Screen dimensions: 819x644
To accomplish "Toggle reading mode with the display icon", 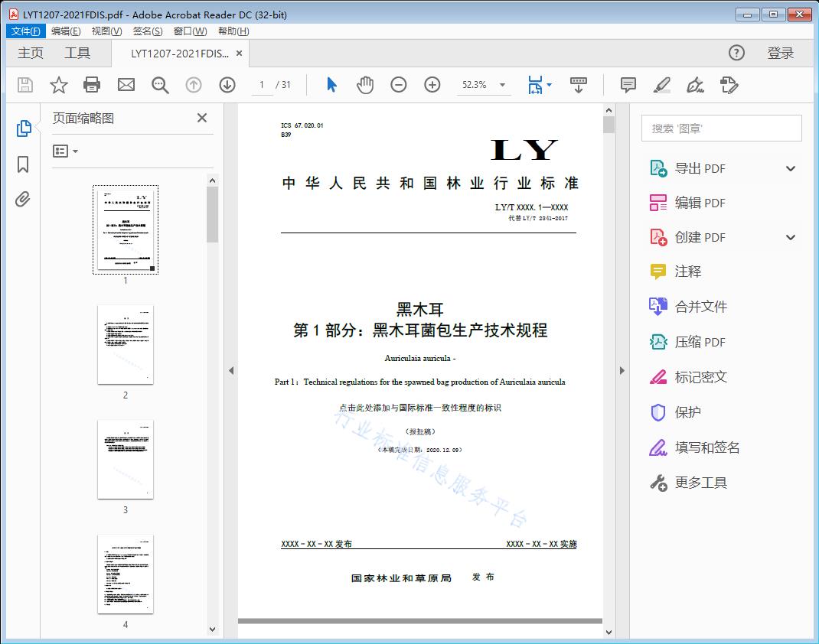I will click(x=578, y=85).
